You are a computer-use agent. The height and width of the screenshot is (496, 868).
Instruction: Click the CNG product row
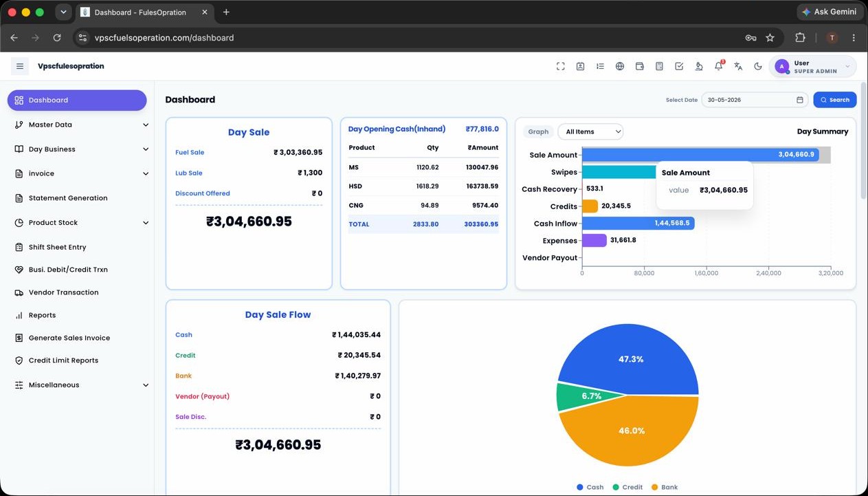tap(423, 205)
